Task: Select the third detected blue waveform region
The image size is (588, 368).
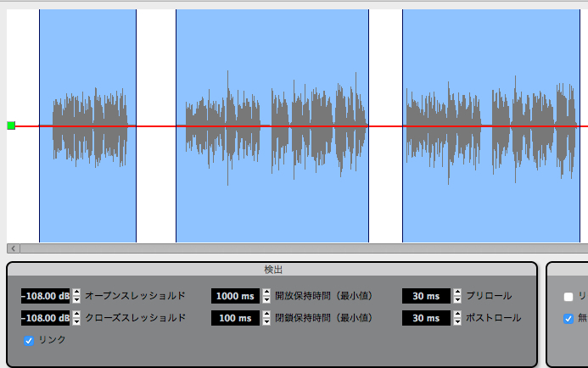Action: point(491,125)
